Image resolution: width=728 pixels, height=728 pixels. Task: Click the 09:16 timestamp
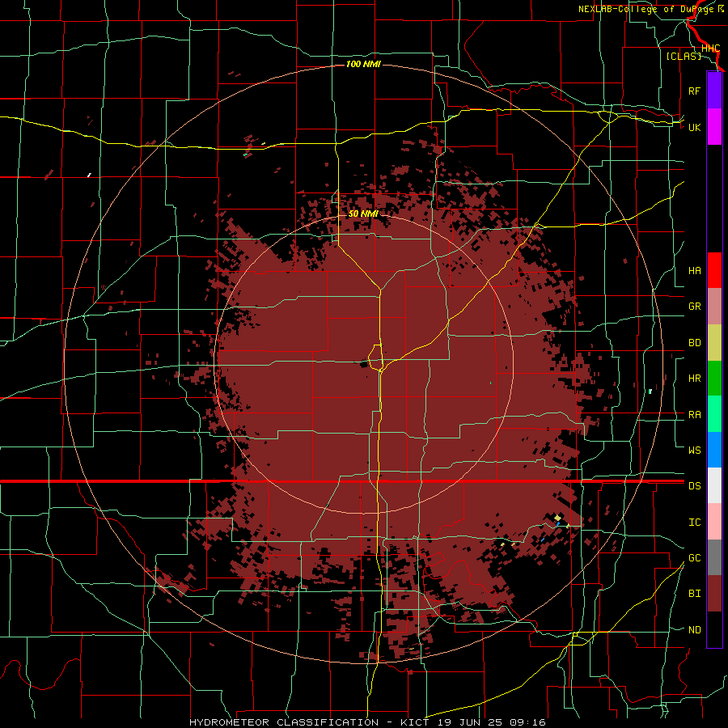coord(527,722)
